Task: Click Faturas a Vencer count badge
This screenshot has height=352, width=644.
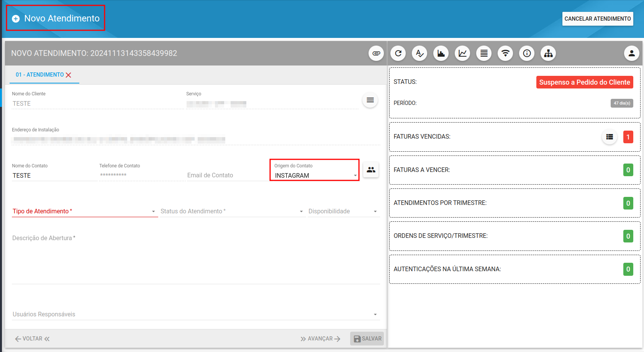Action: coord(628,170)
